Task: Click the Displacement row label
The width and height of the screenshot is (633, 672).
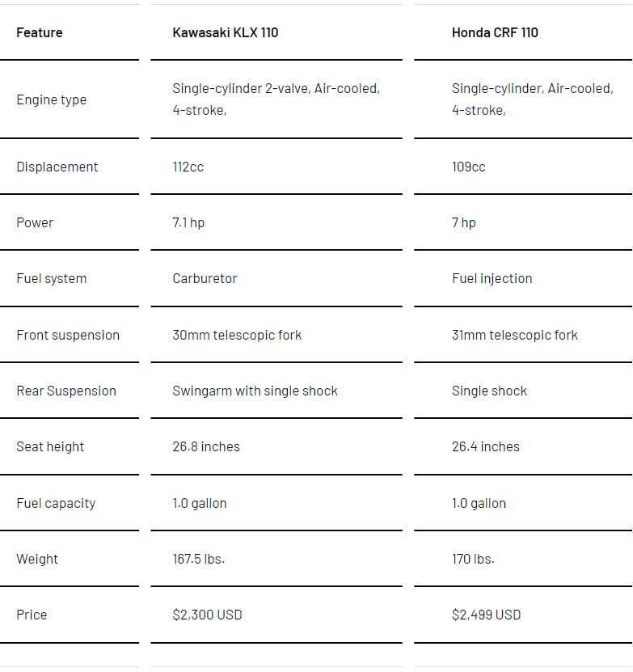Action: tap(57, 167)
